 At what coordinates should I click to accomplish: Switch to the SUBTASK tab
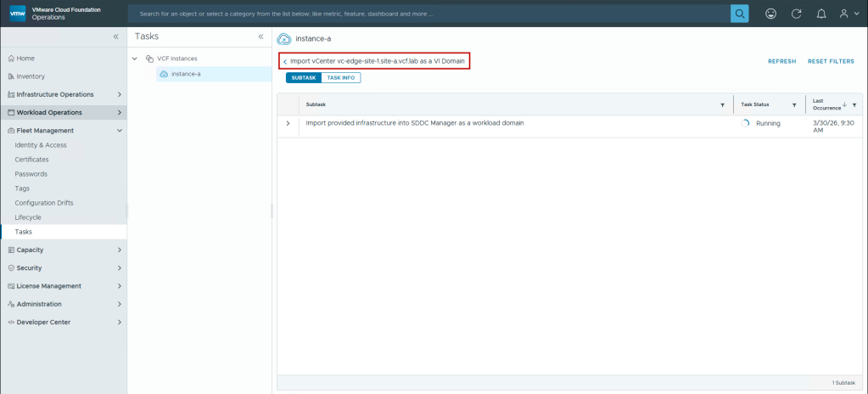click(x=304, y=78)
